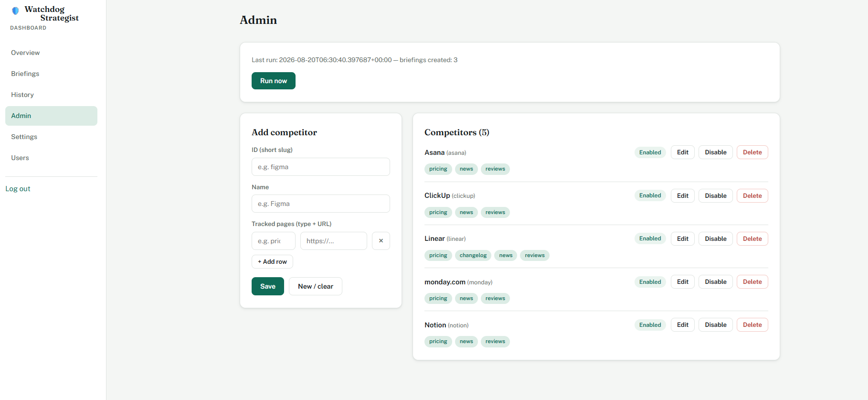Click New / clear button
The width and height of the screenshot is (868, 400).
click(x=316, y=286)
